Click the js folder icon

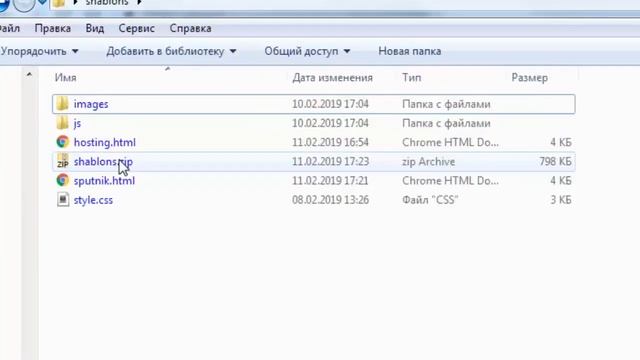[x=62, y=123]
